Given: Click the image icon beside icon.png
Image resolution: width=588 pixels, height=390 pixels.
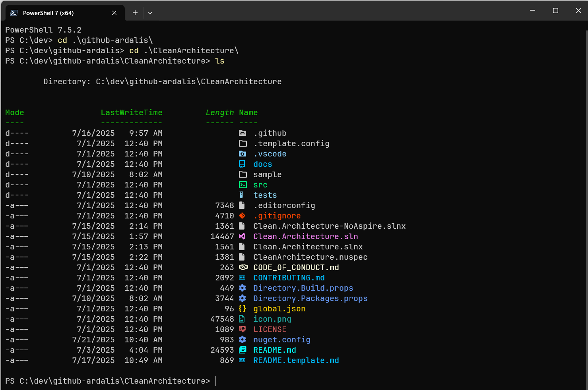Looking at the screenshot, I should 243,319.
